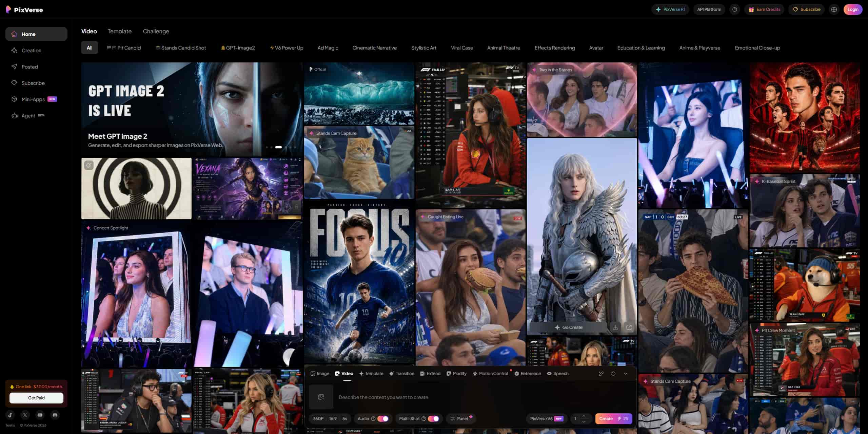Open the PixVerse V6 model dropdown

547,419
